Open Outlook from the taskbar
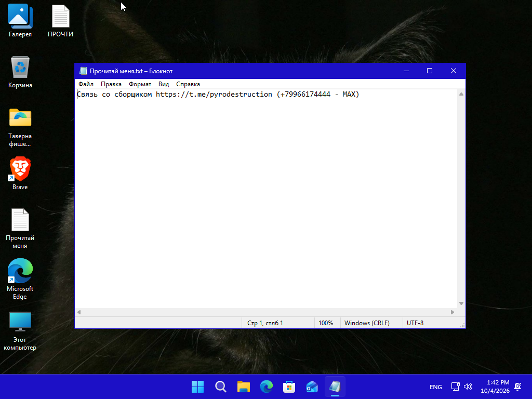This screenshot has height=399, width=532. tap(312, 387)
